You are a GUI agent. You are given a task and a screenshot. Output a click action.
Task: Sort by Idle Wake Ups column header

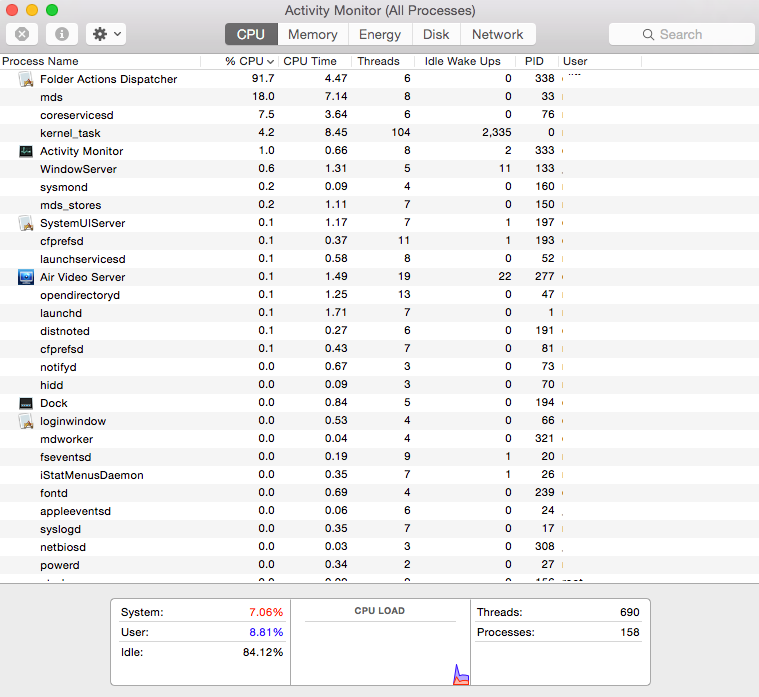click(x=465, y=61)
